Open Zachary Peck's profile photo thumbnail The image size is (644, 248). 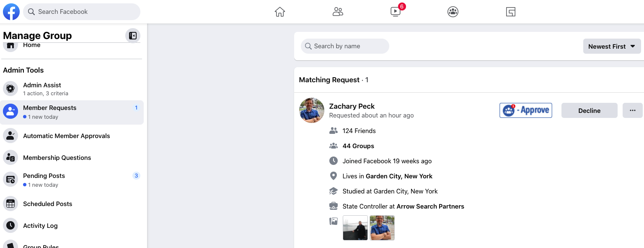coord(312,110)
